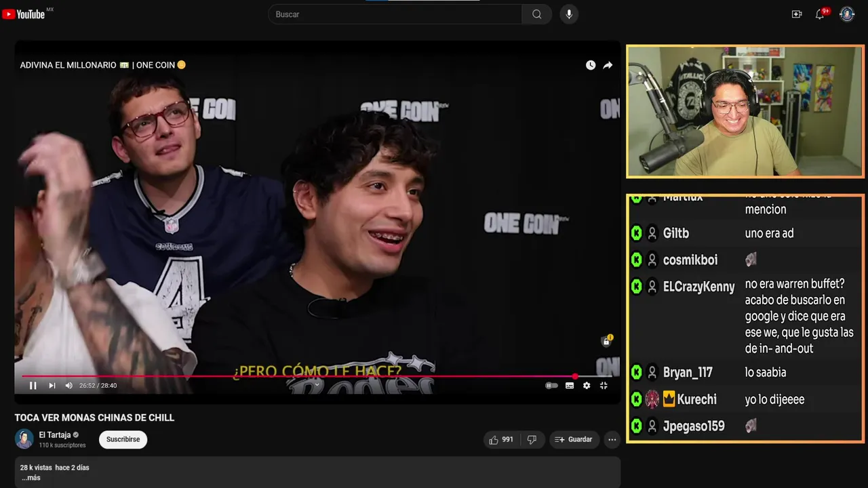Click the chat username ELCrazyKenny
Image resolution: width=868 pixels, height=488 pixels.
(x=699, y=287)
